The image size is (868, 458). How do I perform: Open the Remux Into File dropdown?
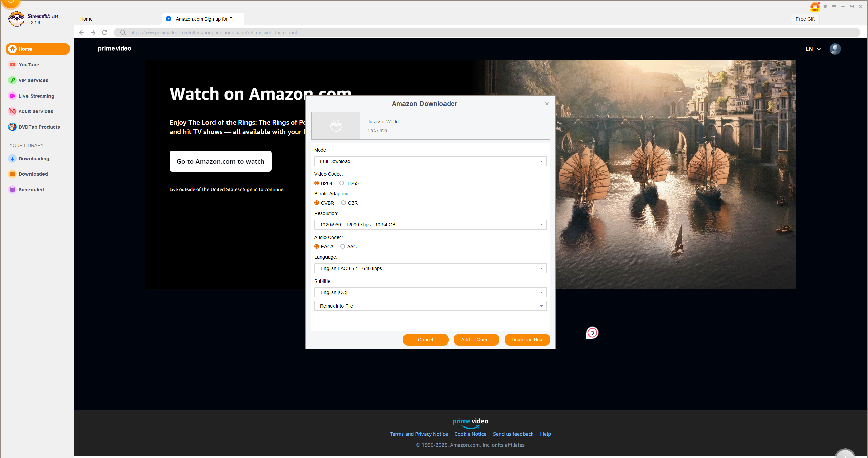tap(430, 306)
